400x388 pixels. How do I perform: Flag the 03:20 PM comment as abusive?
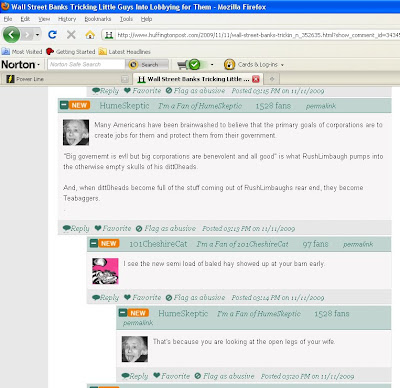224,376
